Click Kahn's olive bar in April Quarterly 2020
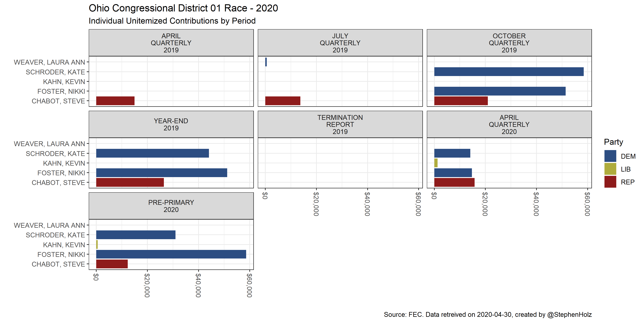 pos(436,163)
